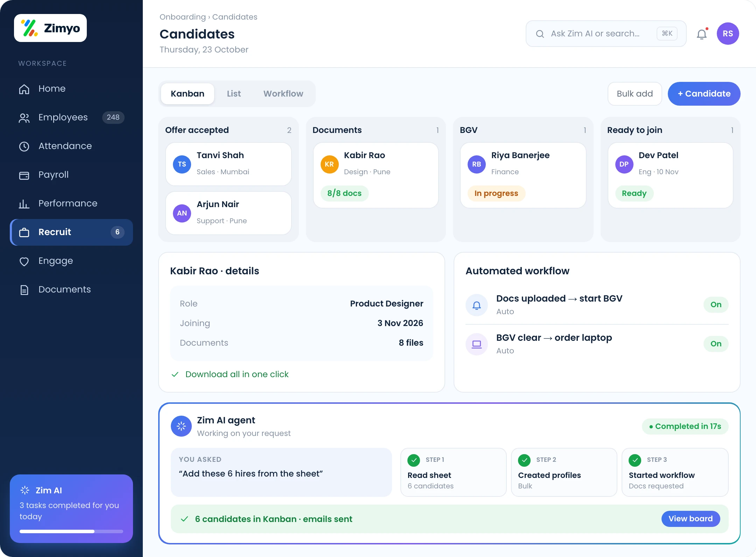Screen dimensions: 756x557
Task: Click the DP avatar on Dev Patel
Action: click(624, 164)
